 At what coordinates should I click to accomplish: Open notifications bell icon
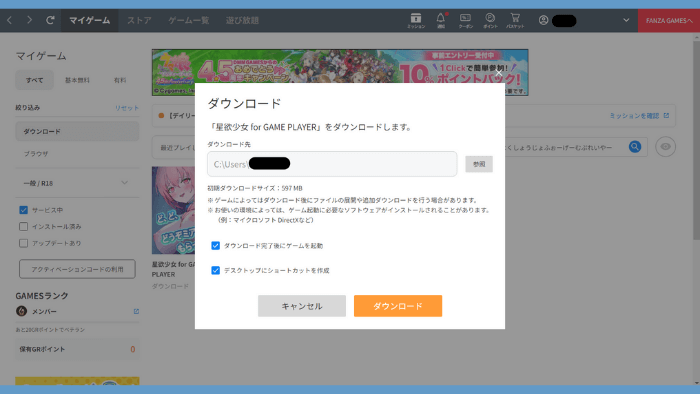tap(441, 21)
